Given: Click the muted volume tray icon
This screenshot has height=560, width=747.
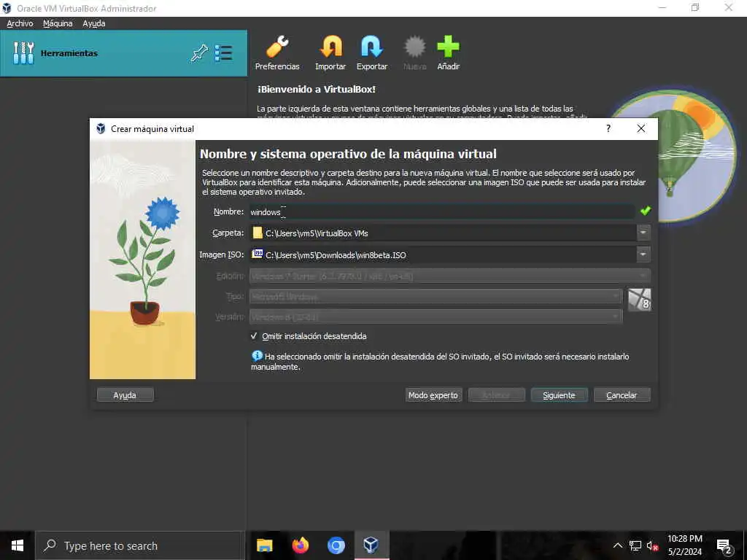Looking at the screenshot, I should [x=652, y=545].
